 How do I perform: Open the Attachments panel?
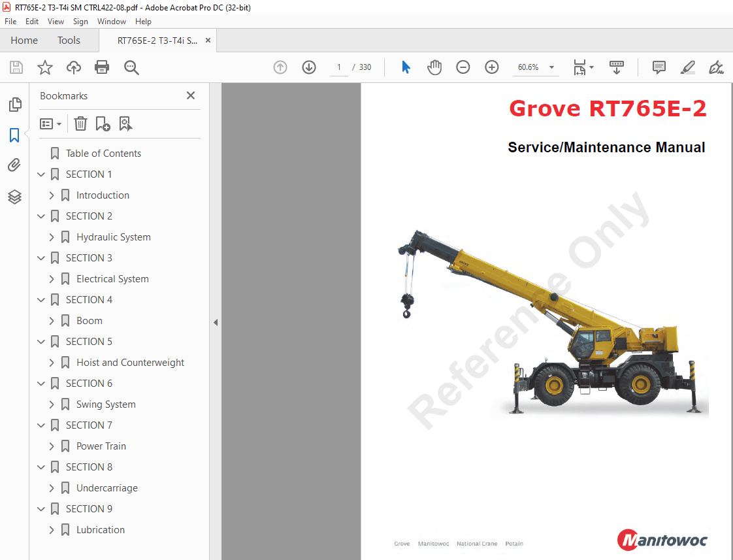point(15,165)
